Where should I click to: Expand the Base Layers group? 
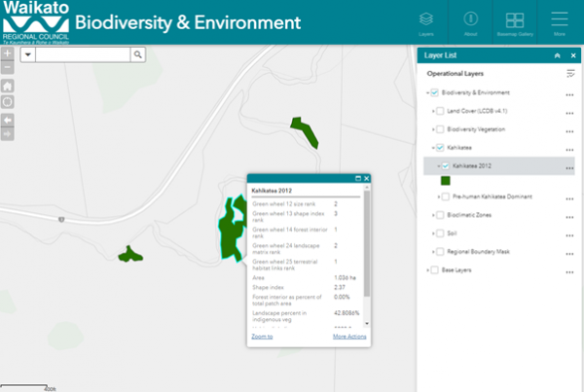[x=426, y=269]
